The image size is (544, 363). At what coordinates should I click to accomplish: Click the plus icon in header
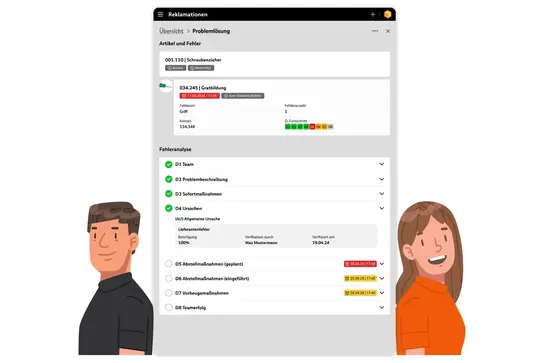[373, 15]
